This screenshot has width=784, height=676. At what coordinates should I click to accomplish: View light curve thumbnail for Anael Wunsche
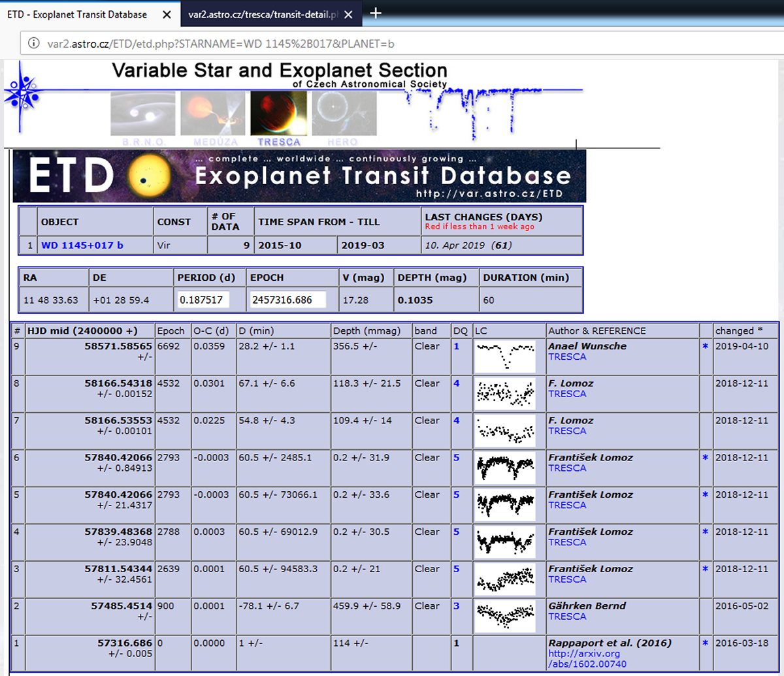[x=505, y=356]
